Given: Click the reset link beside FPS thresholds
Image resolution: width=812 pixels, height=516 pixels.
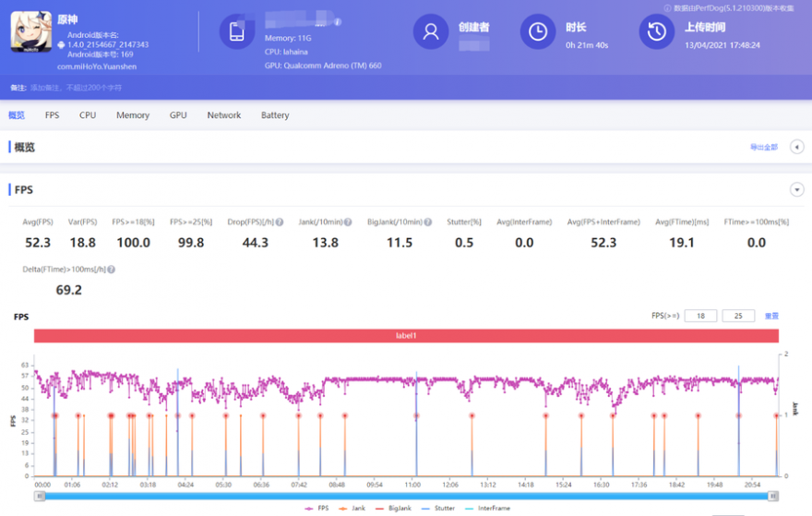Looking at the screenshot, I should [x=771, y=316].
